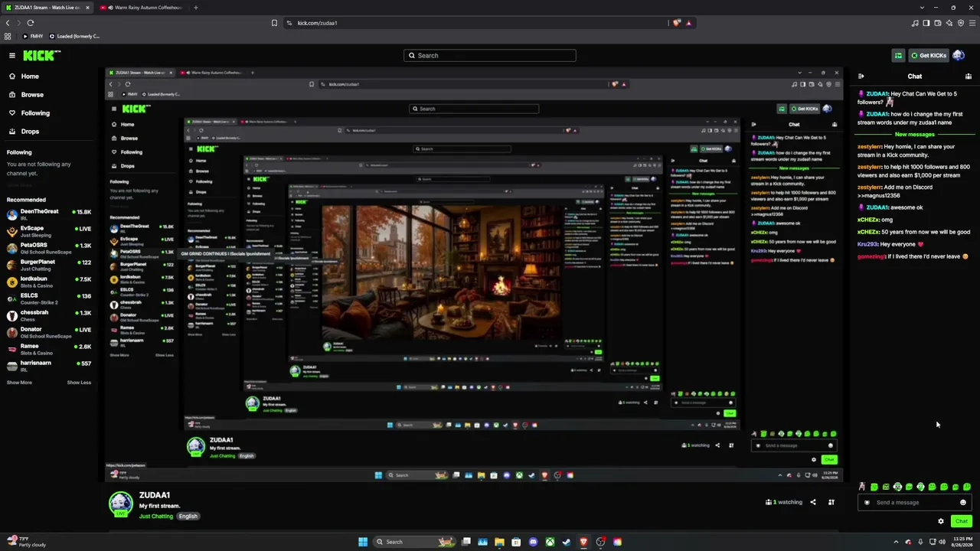Image resolution: width=980 pixels, height=551 pixels.
Task: Open chat leaderboard podium icon
Action: point(969,77)
